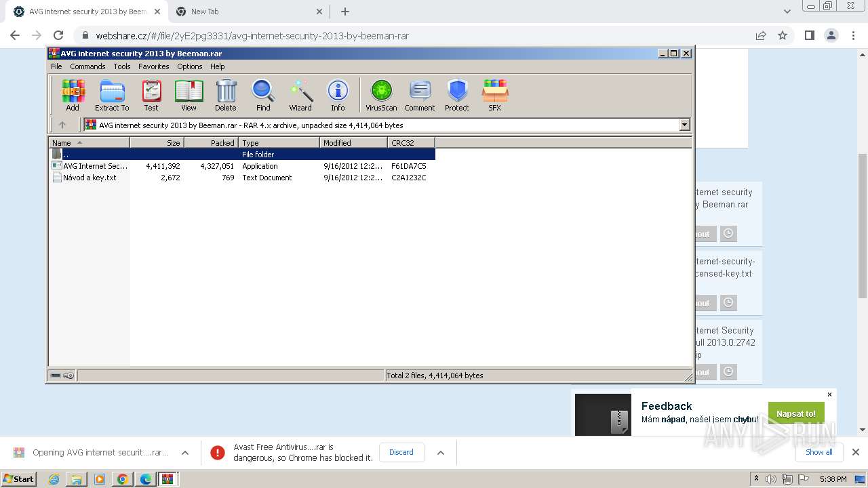Click the Napsat to! feedback button
Screen dimensions: 868x488
pos(796,413)
